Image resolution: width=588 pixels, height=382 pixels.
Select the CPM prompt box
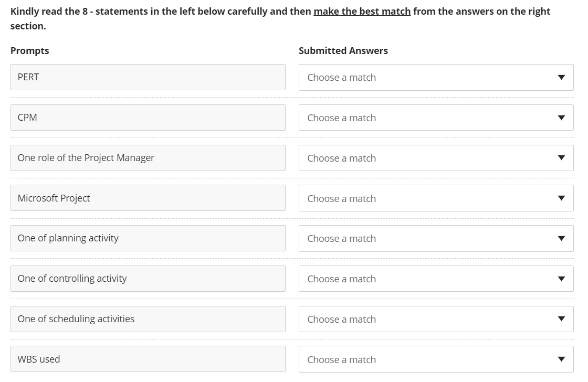(148, 118)
